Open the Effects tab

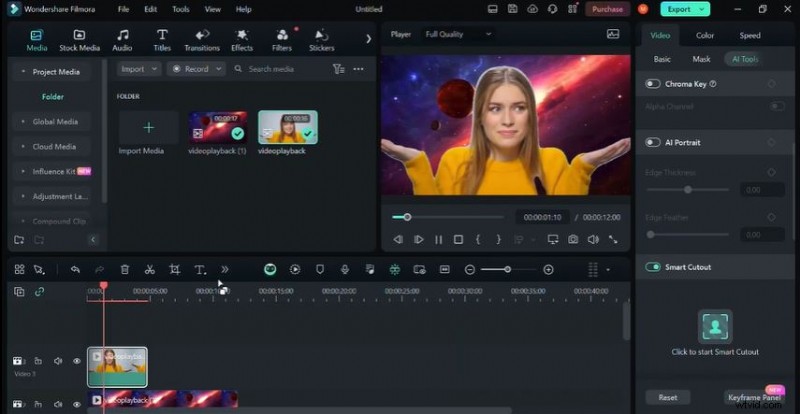coord(242,40)
